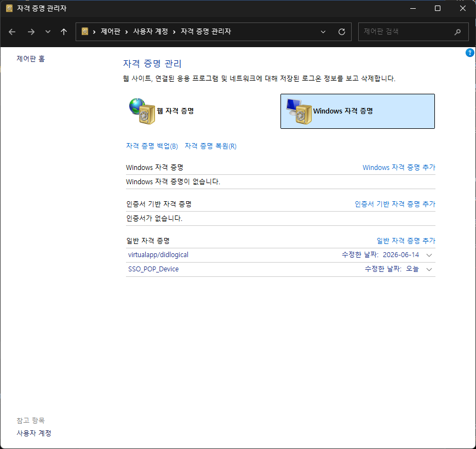The height and width of the screenshot is (449, 476).
Task: Click Windows 자격 증명 추가 link
Action: tap(399, 167)
